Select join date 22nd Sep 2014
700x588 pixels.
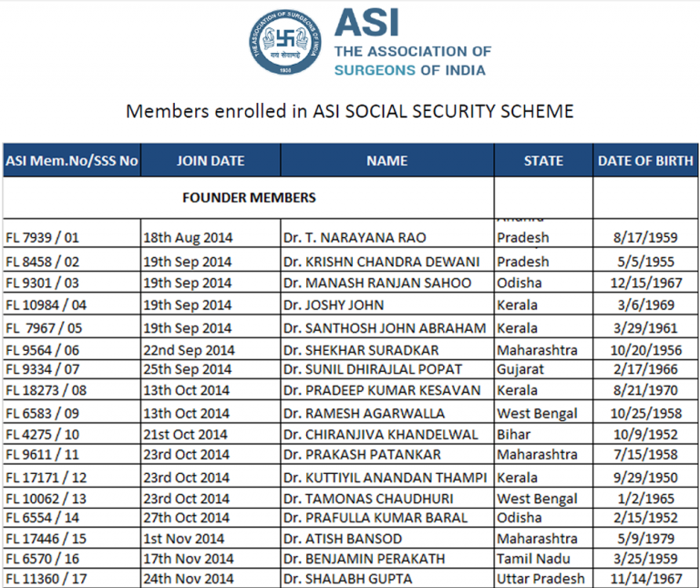click(x=188, y=349)
